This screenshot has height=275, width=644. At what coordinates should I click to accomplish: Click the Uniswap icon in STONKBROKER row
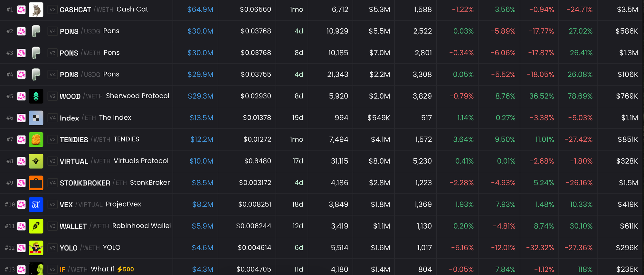(22, 183)
